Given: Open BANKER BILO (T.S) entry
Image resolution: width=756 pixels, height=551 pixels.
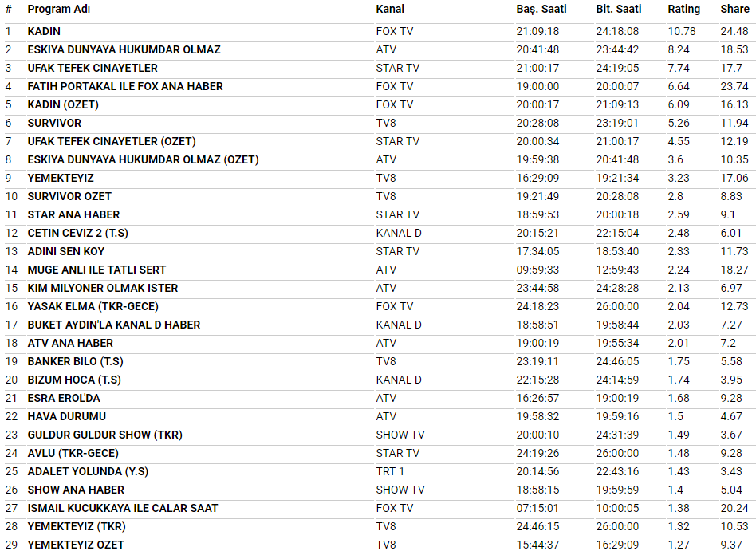Looking at the screenshot, I should click(x=75, y=361).
